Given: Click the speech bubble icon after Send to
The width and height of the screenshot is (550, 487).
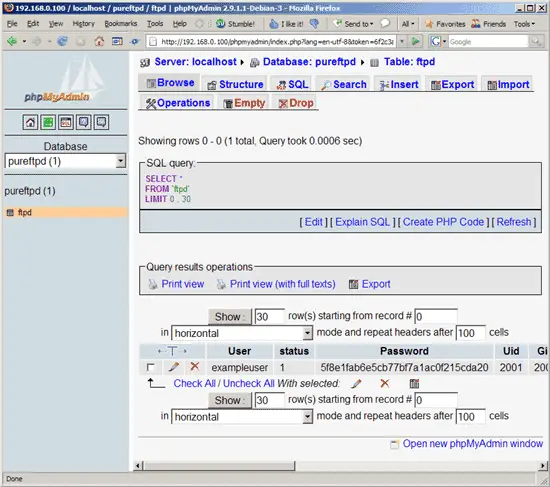Looking at the screenshot, I should 385,24.
